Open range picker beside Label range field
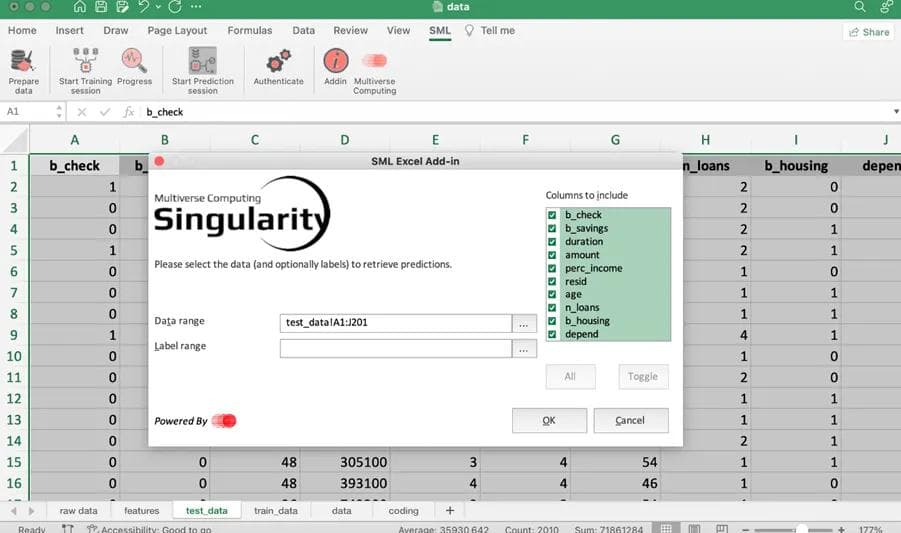The width and height of the screenshot is (901, 533). [x=524, y=348]
